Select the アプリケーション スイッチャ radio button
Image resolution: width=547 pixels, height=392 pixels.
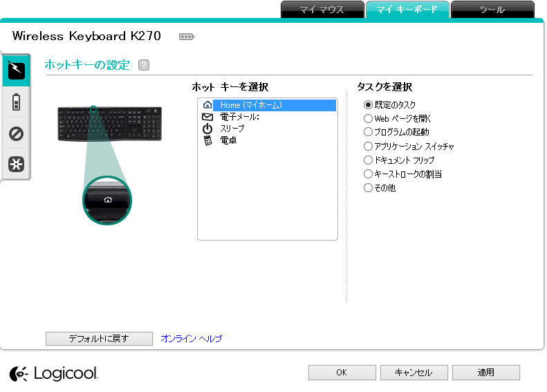point(368,146)
